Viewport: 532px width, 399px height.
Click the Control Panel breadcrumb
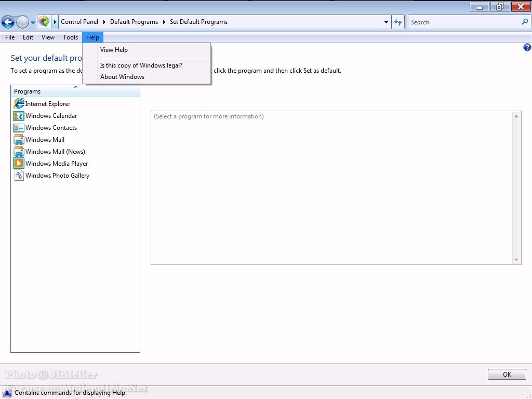click(x=79, y=22)
